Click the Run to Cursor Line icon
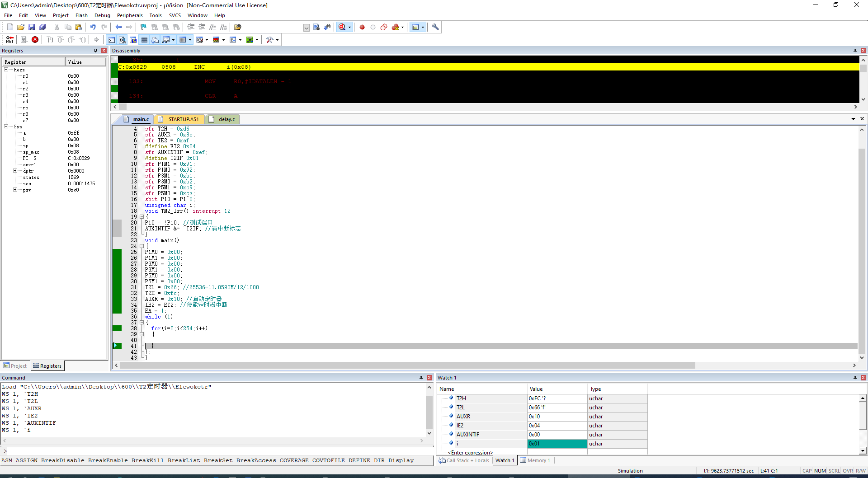 (x=82, y=40)
